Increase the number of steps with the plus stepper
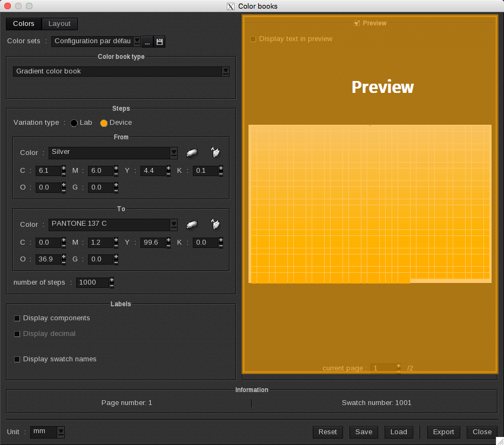This screenshot has width=504, height=445. [x=112, y=280]
